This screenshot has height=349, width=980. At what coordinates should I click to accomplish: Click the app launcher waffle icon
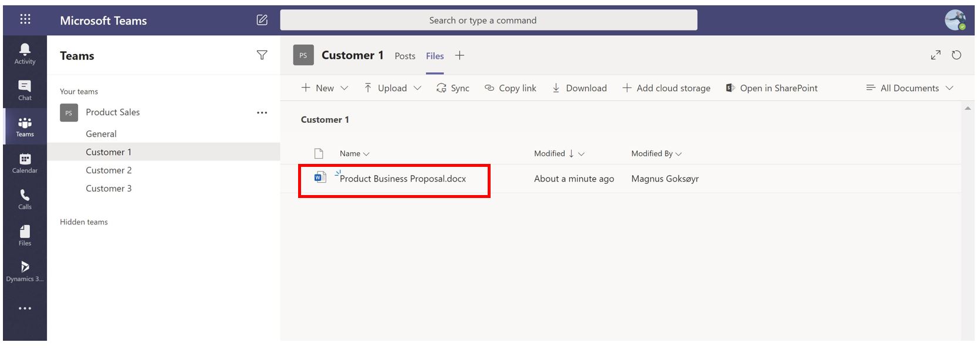pyautogui.click(x=25, y=19)
